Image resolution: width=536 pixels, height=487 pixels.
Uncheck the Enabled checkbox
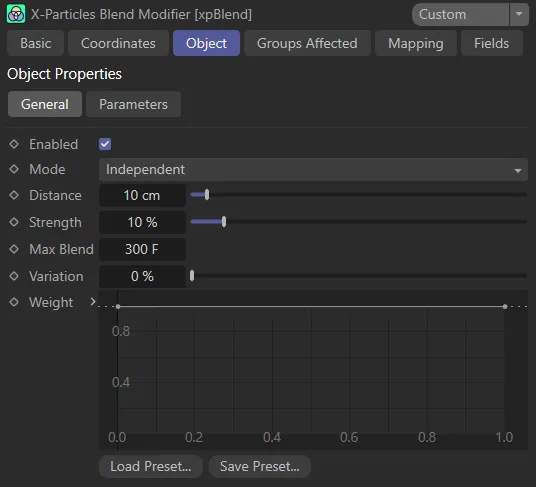105,144
